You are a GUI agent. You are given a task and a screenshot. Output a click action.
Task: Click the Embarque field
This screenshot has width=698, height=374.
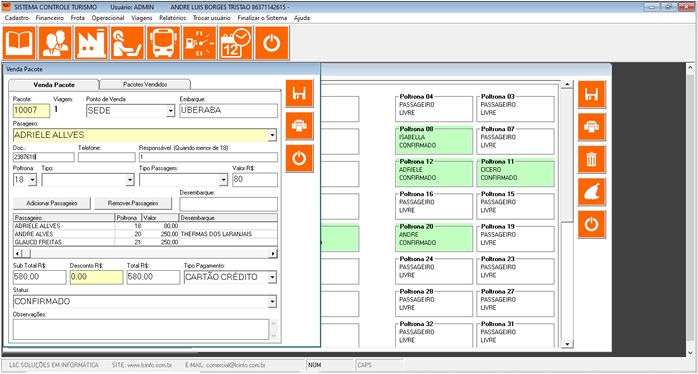pos(228,110)
